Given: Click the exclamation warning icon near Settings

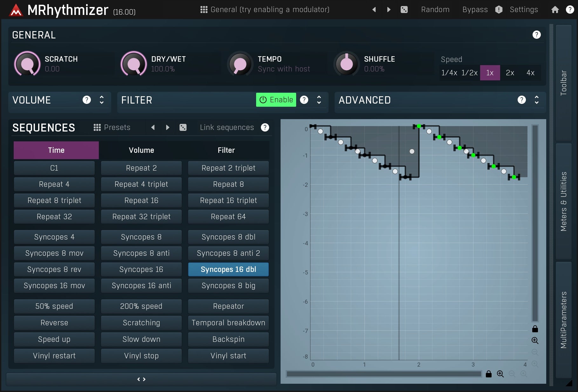Looking at the screenshot, I should (499, 10).
